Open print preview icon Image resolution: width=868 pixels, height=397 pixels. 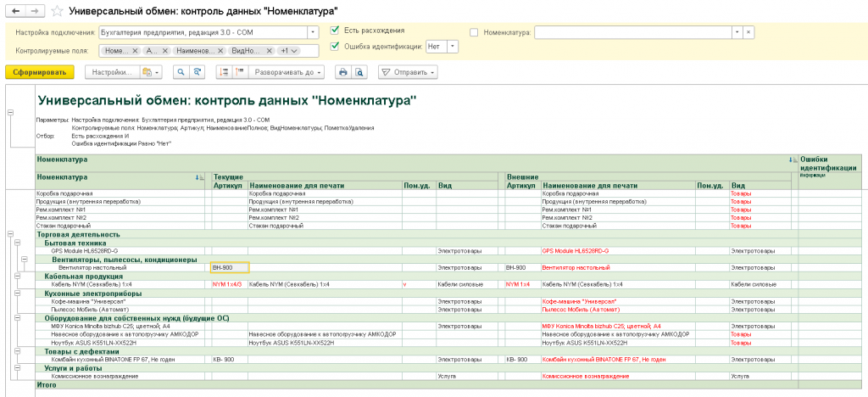point(359,72)
